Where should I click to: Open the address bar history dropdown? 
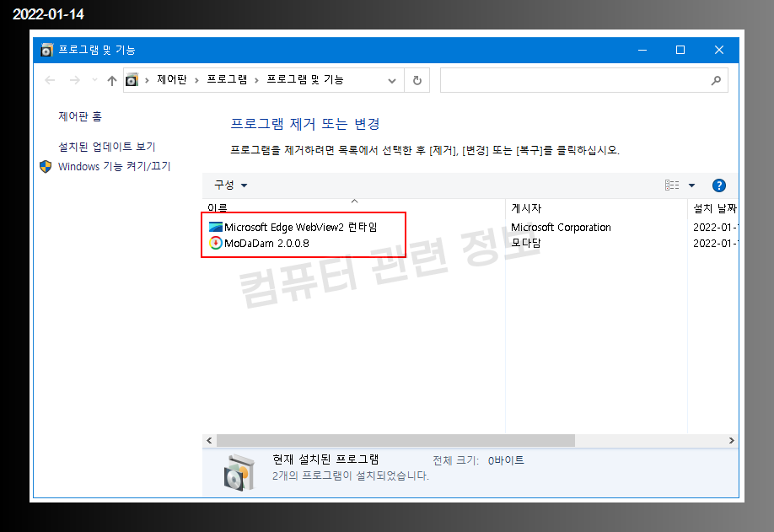(x=392, y=80)
